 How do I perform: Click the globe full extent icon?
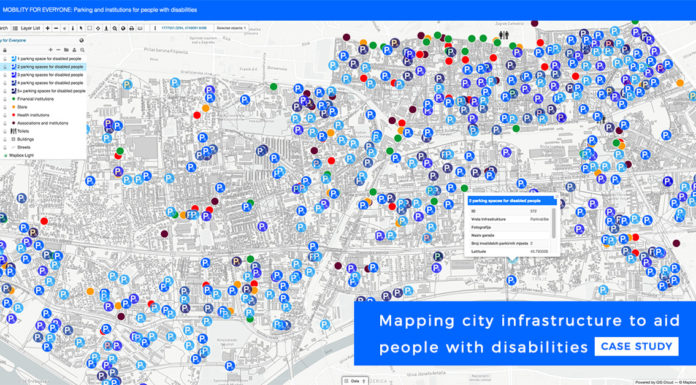(123, 28)
